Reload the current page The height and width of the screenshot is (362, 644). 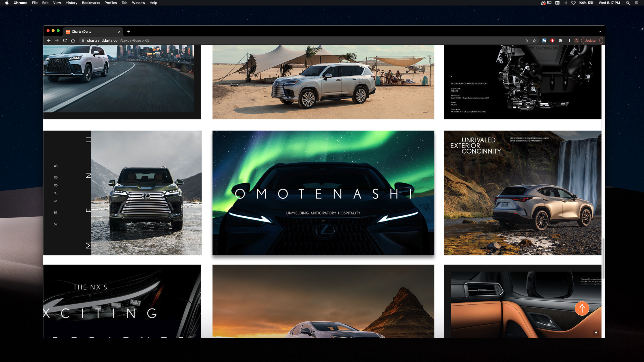tap(65, 40)
